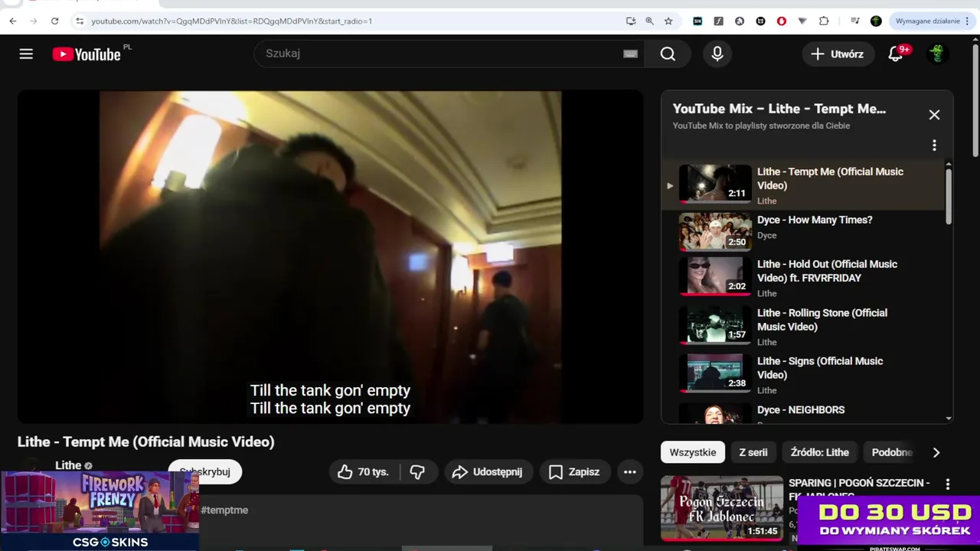Select Lithe - Rolling Stone playlist entry
Image resolution: width=980 pixels, height=551 pixels.
[x=804, y=327]
